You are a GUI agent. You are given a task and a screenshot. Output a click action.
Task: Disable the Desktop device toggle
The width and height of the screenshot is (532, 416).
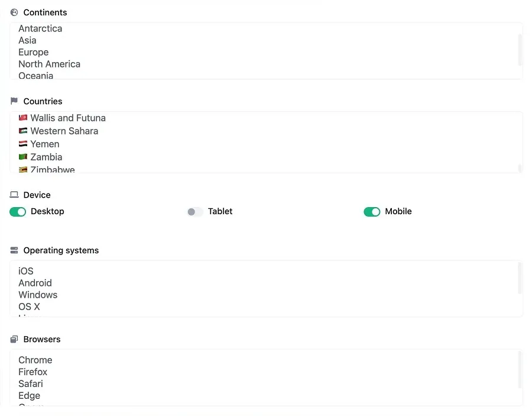(x=18, y=212)
